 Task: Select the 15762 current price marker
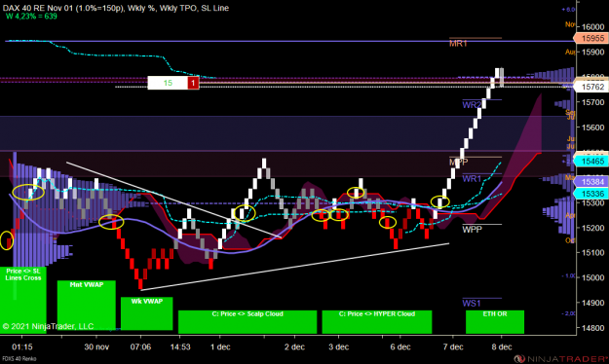pos(590,87)
